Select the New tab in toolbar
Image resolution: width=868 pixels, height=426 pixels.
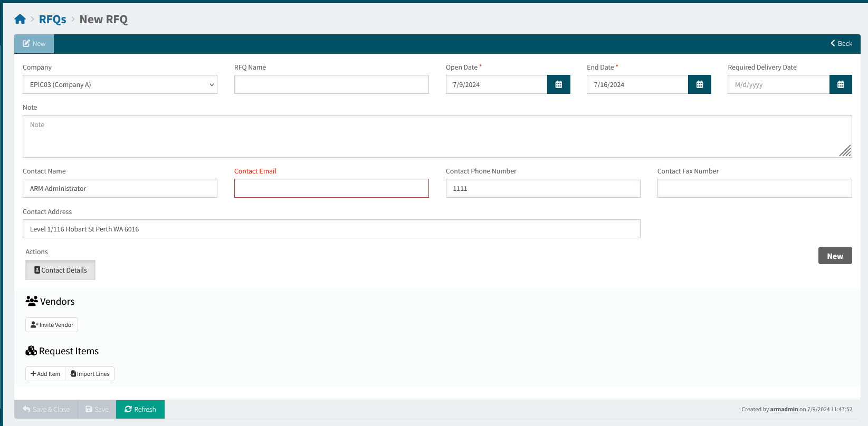tap(34, 44)
